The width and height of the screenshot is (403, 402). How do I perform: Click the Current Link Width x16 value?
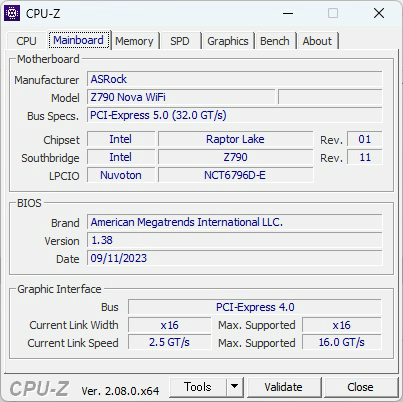tap(169, 325)
